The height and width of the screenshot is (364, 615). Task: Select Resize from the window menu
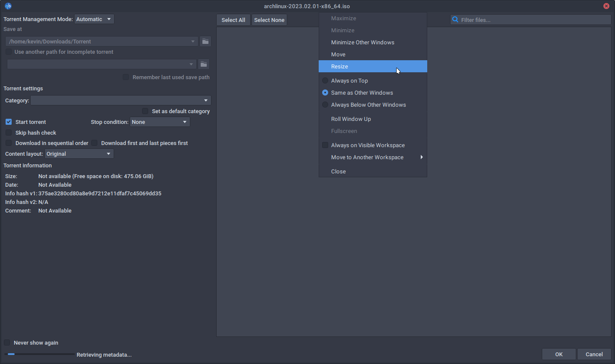tap(339, 66)
